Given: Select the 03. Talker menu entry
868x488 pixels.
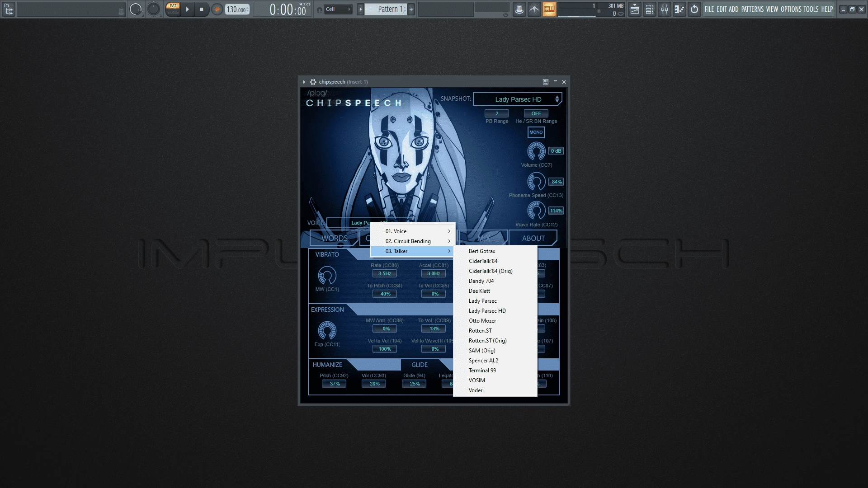Looking at the screenshot, I should pos(413,251).
